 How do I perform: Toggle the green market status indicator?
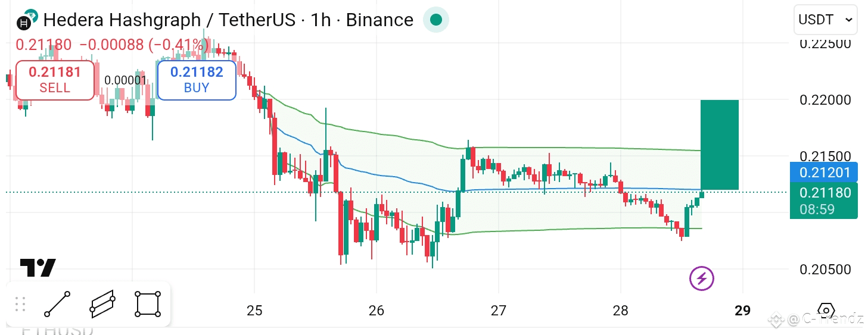coord(436,20)
